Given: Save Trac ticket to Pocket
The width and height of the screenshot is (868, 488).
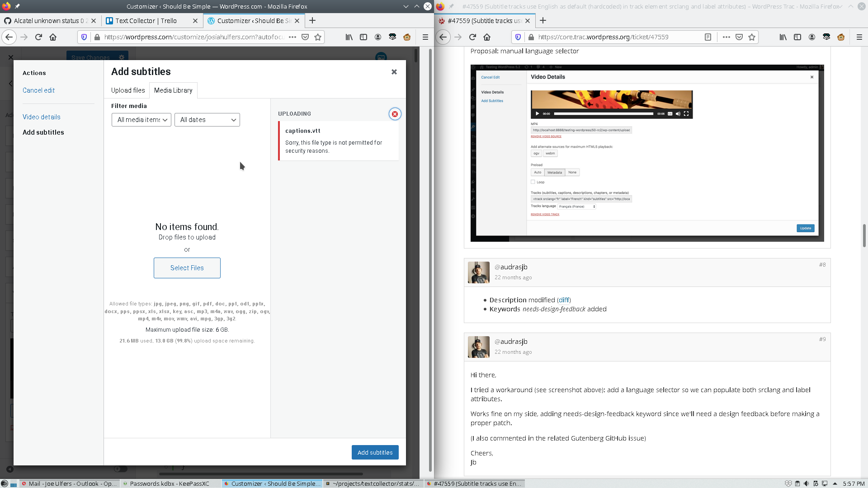Looking at the screenshot, I should 739,37.
